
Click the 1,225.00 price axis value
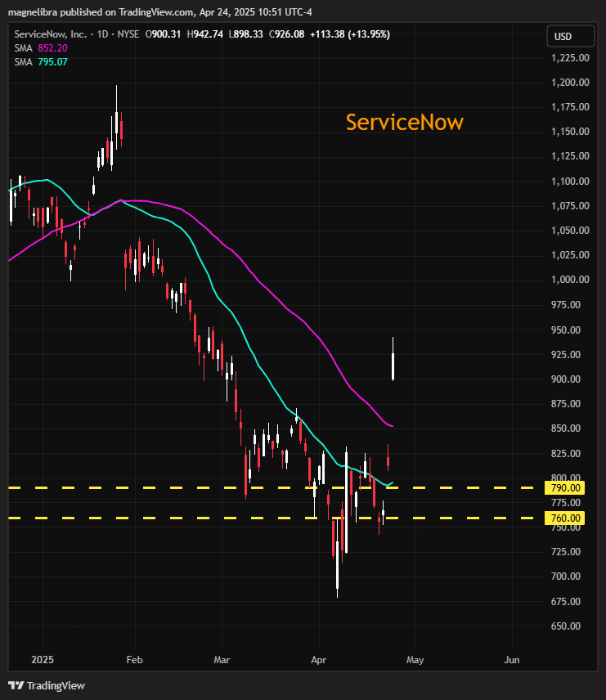570,57
